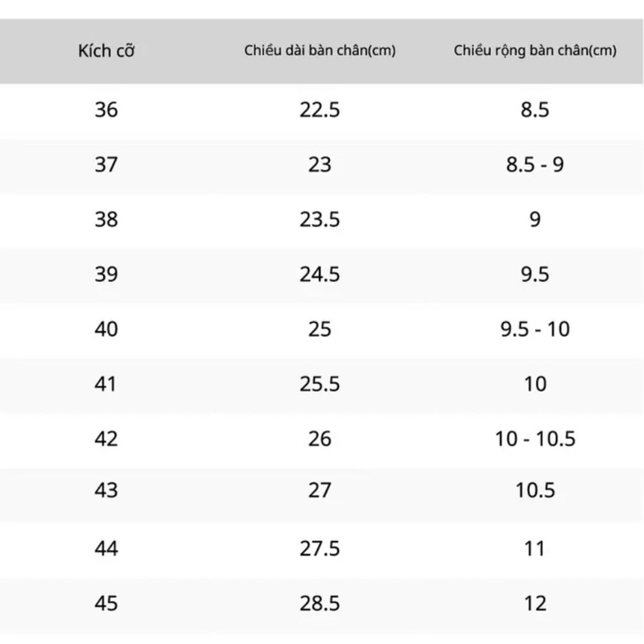Select the "10 - 10.5" width cell
This screenshot has height=644, width=644.
535,439
